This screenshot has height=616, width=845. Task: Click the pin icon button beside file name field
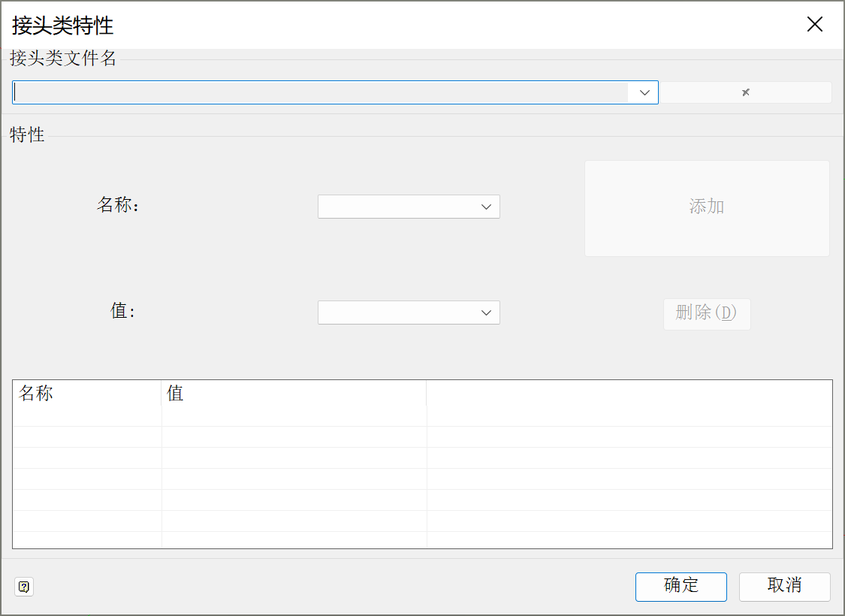tap(746, 92)
